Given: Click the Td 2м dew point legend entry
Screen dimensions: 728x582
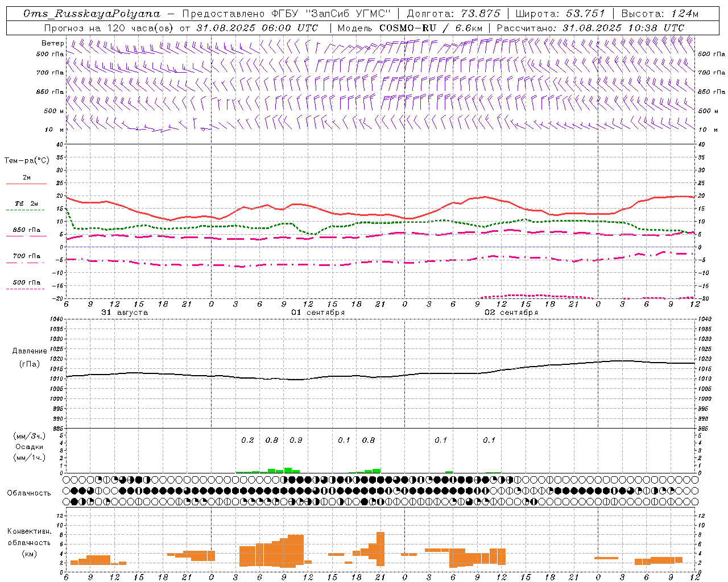Looking at the screenshot, I should pos(27,203).
